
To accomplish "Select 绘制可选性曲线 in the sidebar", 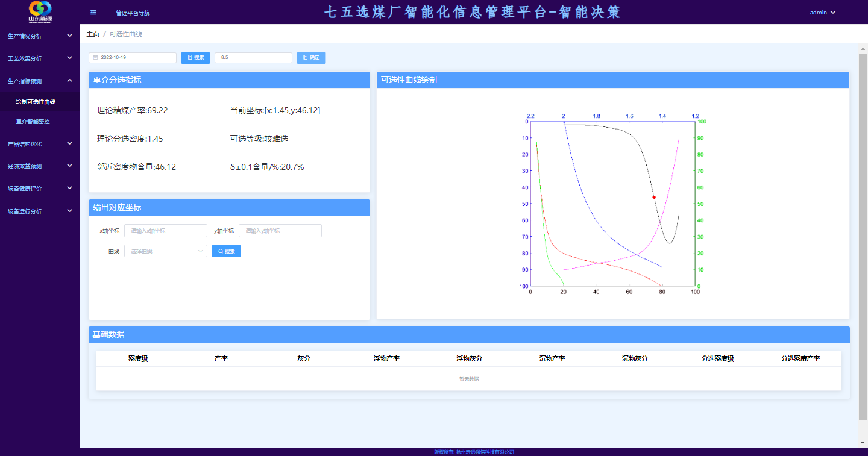I will [x=36, y=102].
